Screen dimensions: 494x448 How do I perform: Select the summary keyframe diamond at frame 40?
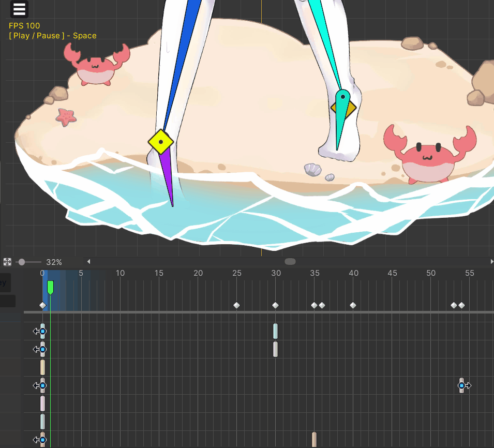pos(353,305)
